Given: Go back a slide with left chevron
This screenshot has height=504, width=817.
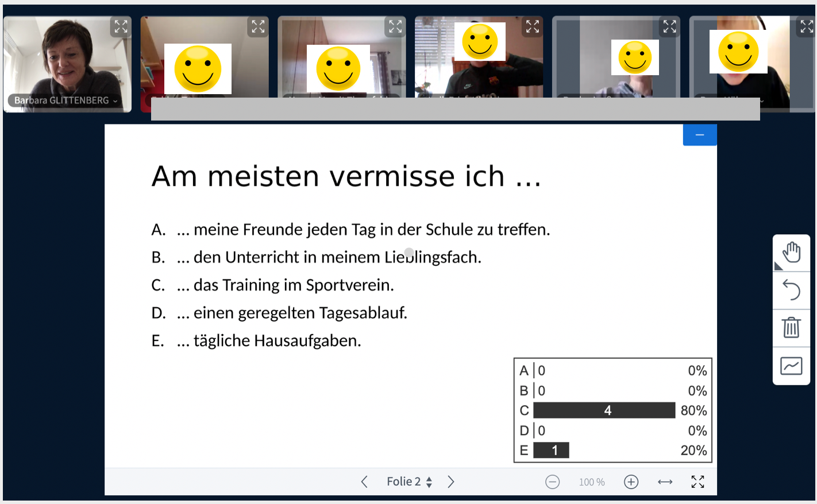Looking at the screenshot, I should pyautogui.click(x=364, y=482).
